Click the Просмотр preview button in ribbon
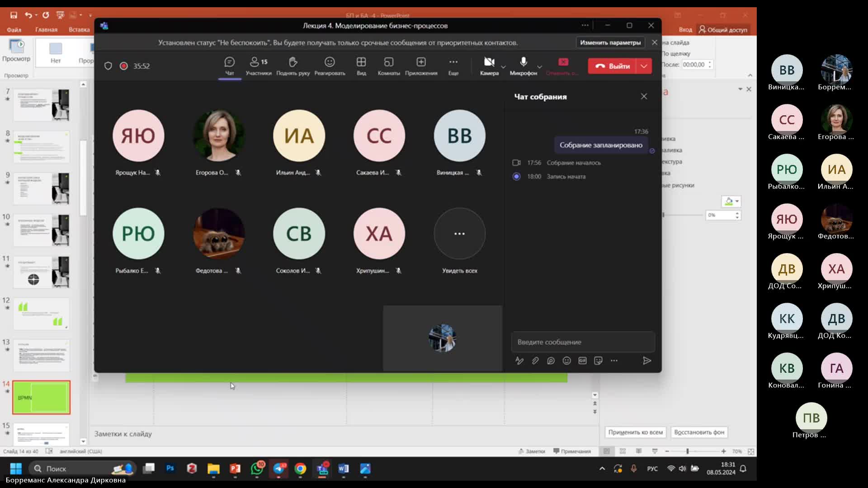 coord(16,51)
